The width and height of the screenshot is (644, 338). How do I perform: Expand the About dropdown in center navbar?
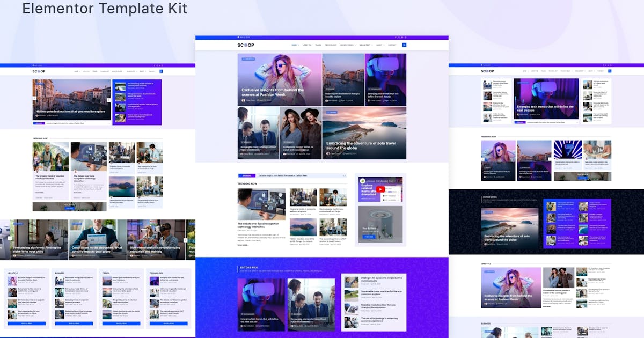pos(379,45)
